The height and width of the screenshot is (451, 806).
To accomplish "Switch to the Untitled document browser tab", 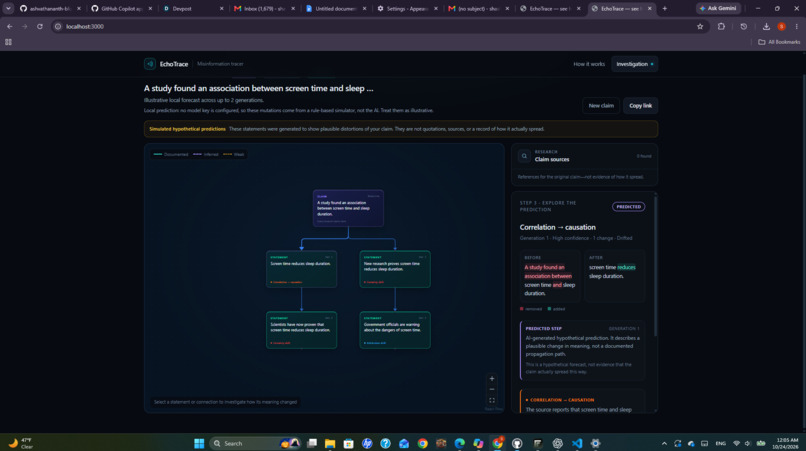I will 336,9.
